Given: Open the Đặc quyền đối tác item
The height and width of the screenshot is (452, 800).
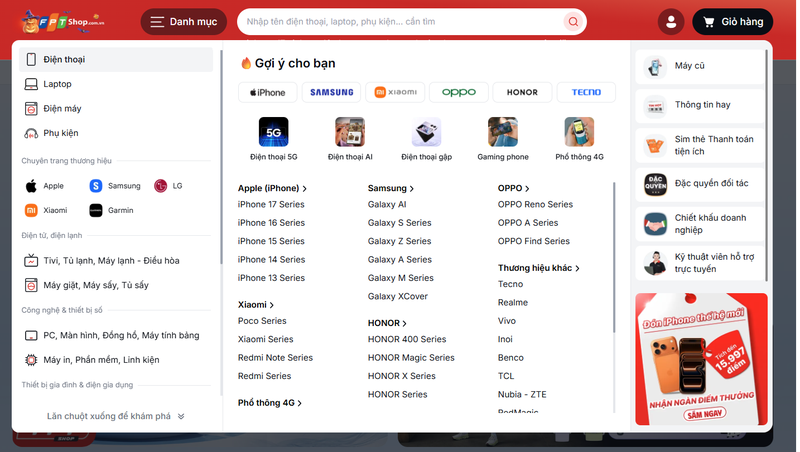Looking at the screenshot, I should coord(699,184).
